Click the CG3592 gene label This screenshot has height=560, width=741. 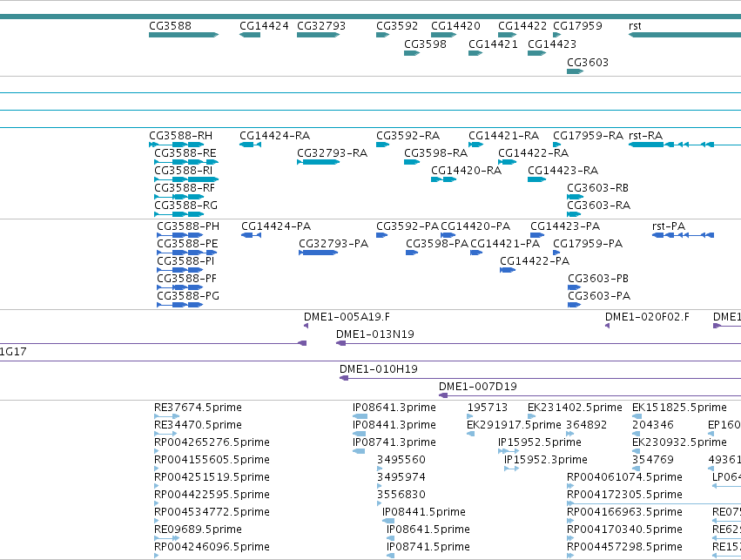pyautogui.click(x=397, y=26)
